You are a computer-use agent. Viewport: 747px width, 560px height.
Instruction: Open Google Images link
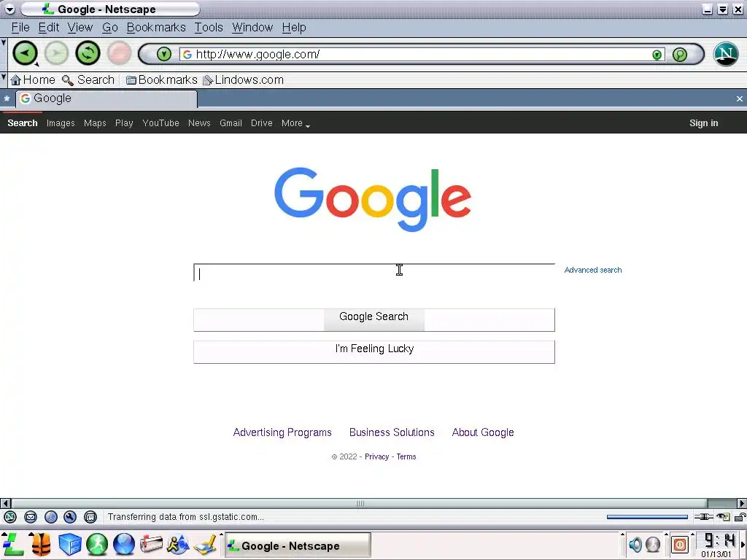(61, 122)
